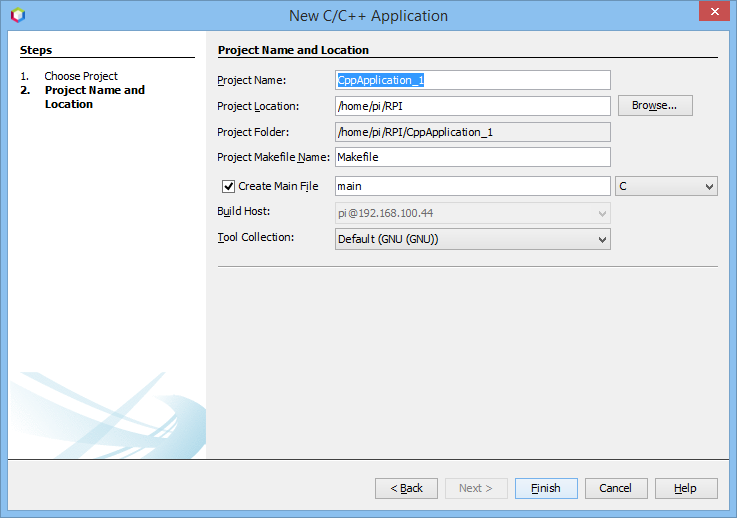Open the main file language dropdown showing C
Screen dimensions: 737x518
pyautogui.click(x=666, y=186)
